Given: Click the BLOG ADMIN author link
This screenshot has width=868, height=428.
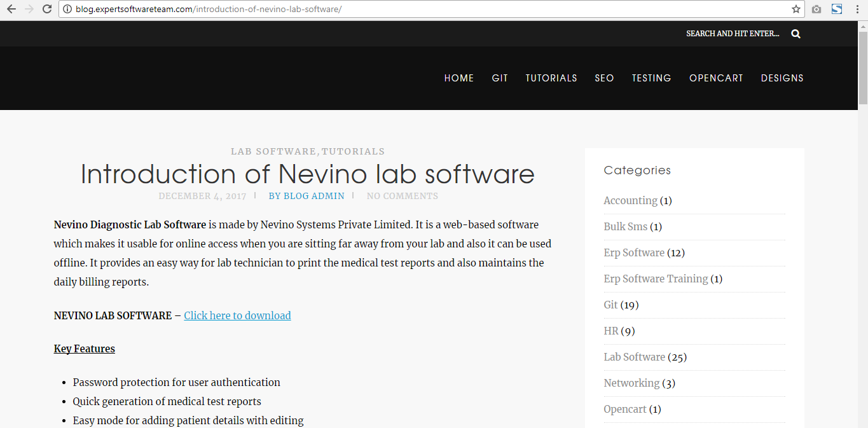Looking at the screenshot, I should click(x=307, y=196).
